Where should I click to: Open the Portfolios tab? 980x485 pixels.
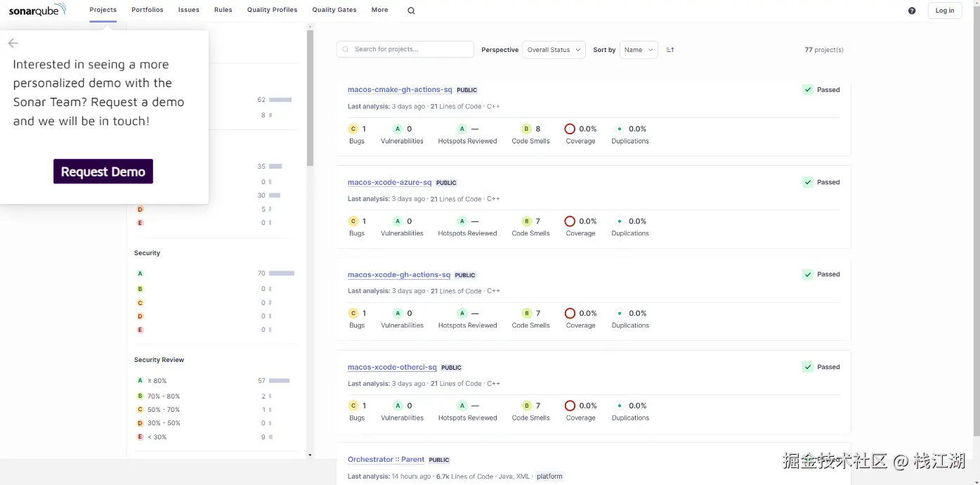[148, 10]
